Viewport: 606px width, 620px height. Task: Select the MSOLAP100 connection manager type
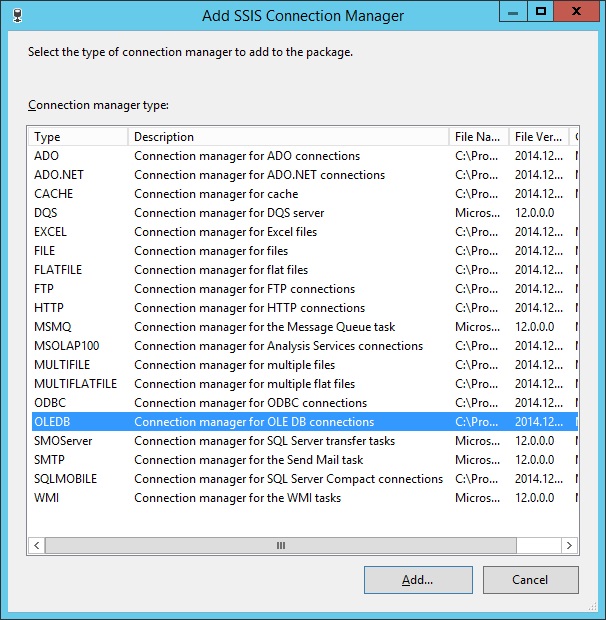point(304,346)
